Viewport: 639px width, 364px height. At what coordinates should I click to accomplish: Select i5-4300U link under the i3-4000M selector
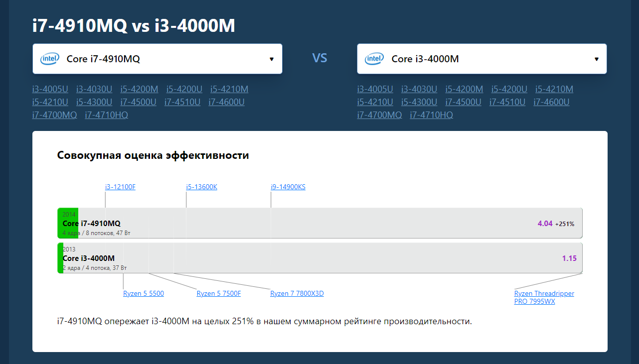419,102
